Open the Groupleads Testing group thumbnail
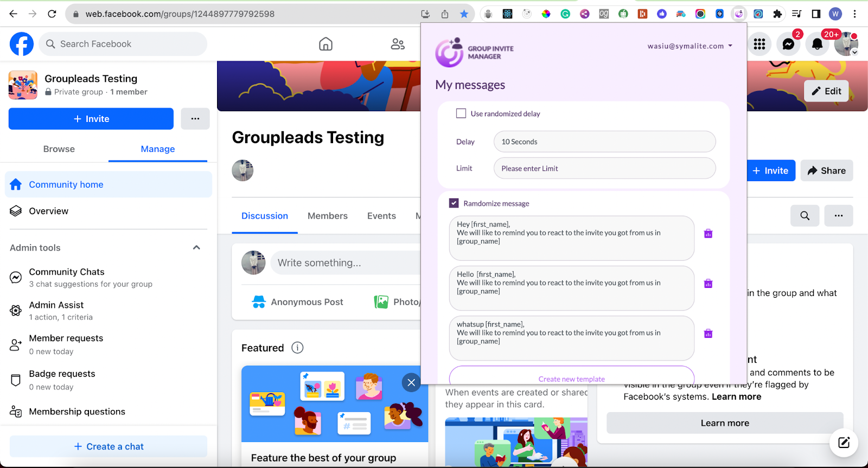Image resolution: width=868 pixels, height=468 pixels. pos(23,85)
